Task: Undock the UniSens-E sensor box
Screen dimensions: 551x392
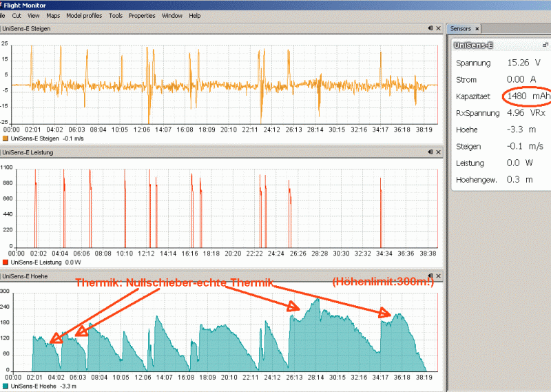Action: click(x=545, y=45)
